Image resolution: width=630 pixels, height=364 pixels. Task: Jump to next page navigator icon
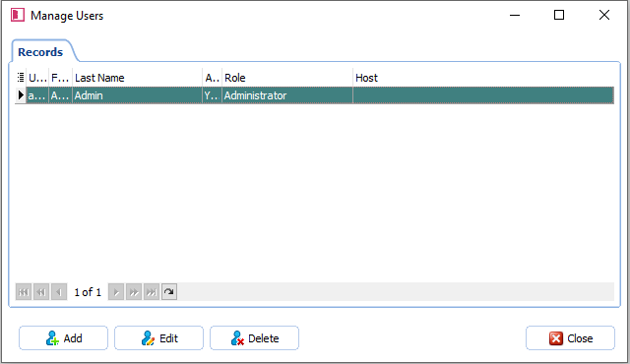click(134, 292)
